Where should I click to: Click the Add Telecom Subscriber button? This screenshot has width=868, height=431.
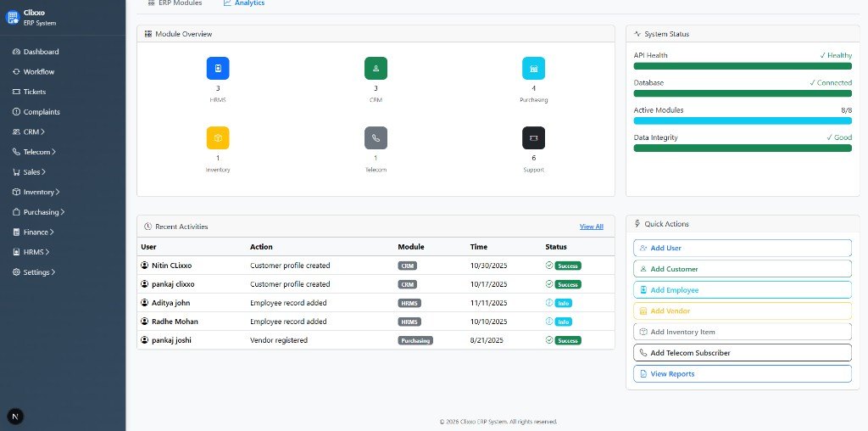(x=743, y=353)
